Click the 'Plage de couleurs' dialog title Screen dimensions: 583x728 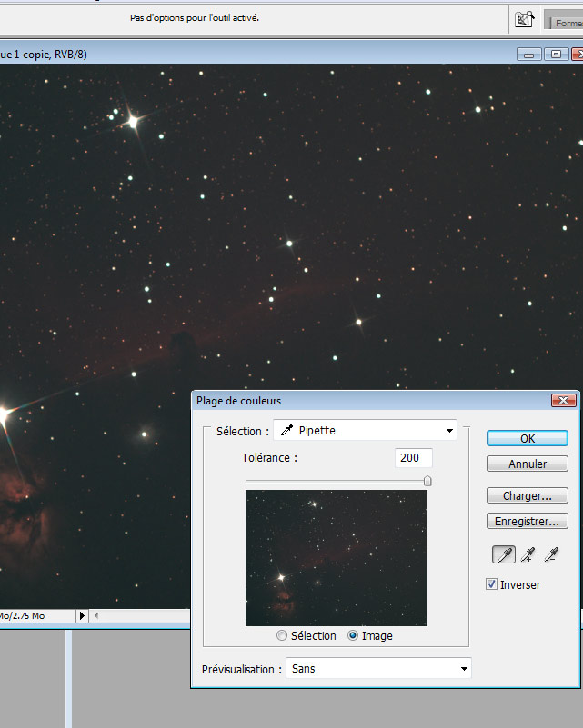tap(238, 401)
